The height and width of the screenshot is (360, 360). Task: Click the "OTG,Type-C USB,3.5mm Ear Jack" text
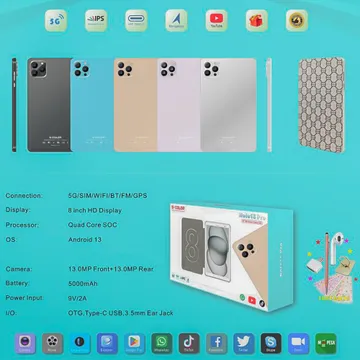[x=121, y=313]
